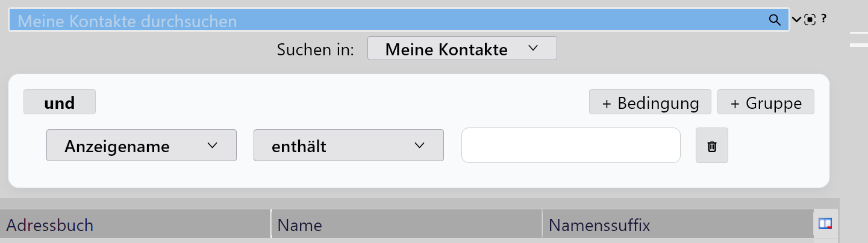The height and width of the screenshot is (243, 868).
Task: Click the magnifier icon in the search box
Action: pos(775,20)
